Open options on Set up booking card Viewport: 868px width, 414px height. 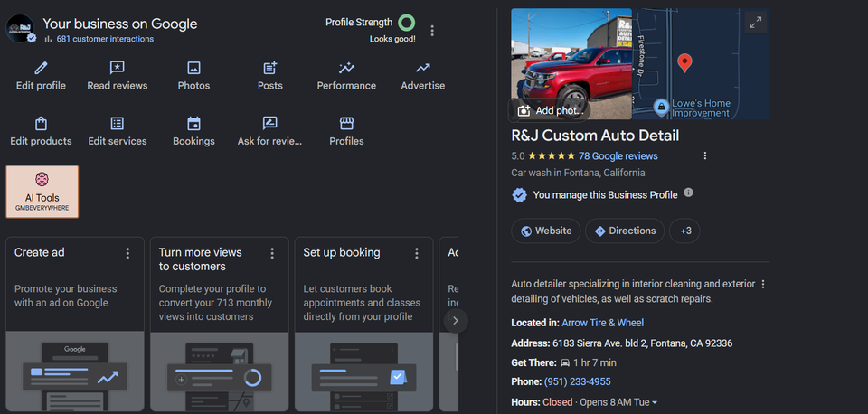417,253
